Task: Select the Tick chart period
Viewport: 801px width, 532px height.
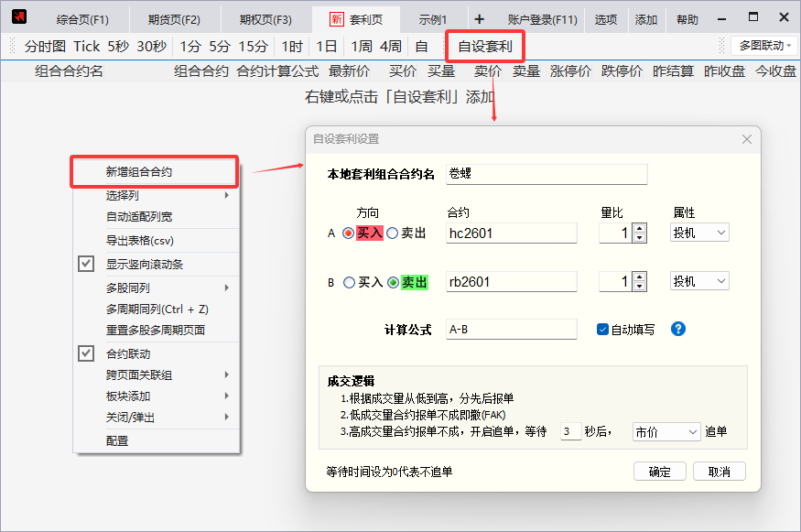Action: coord(87,46)
